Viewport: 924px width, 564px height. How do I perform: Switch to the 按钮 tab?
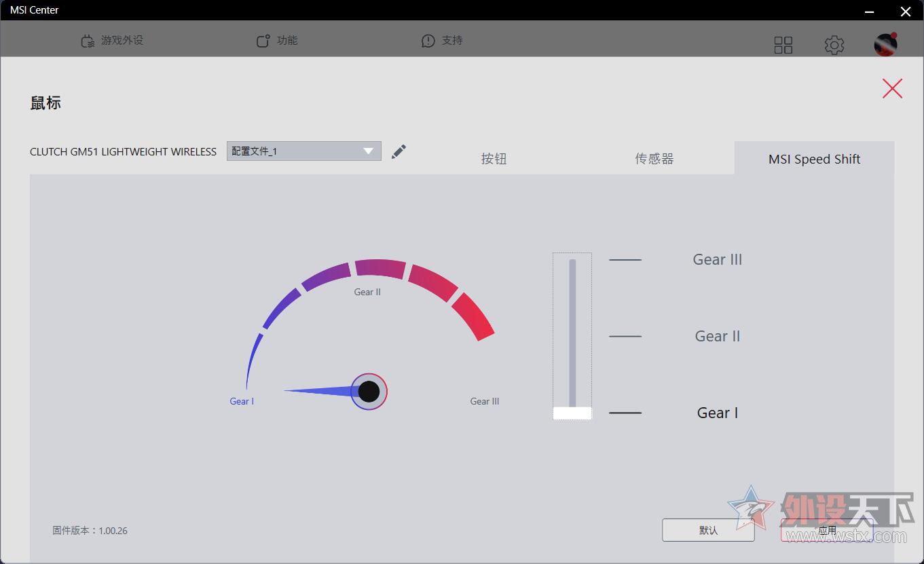494,159
